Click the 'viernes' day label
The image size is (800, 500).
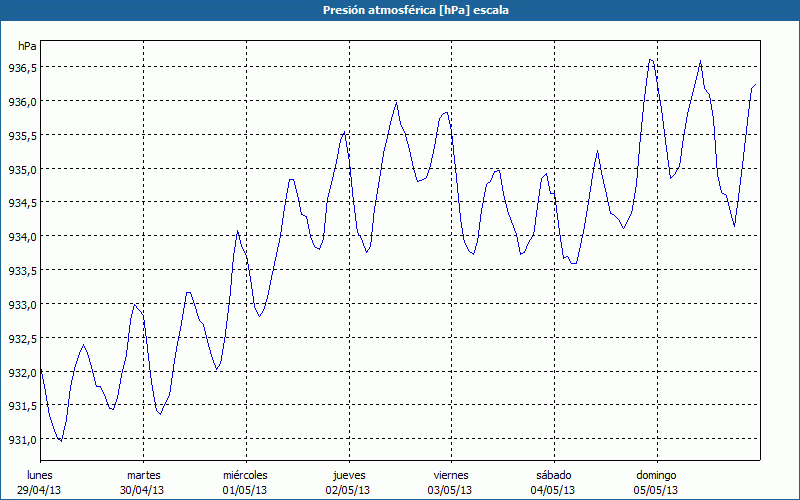[450, 475]
